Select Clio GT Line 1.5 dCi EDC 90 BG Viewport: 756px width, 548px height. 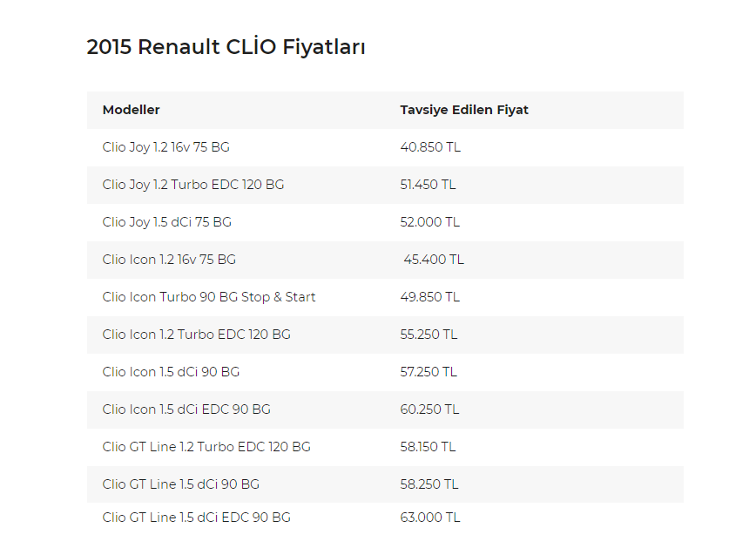click(196, 518)
